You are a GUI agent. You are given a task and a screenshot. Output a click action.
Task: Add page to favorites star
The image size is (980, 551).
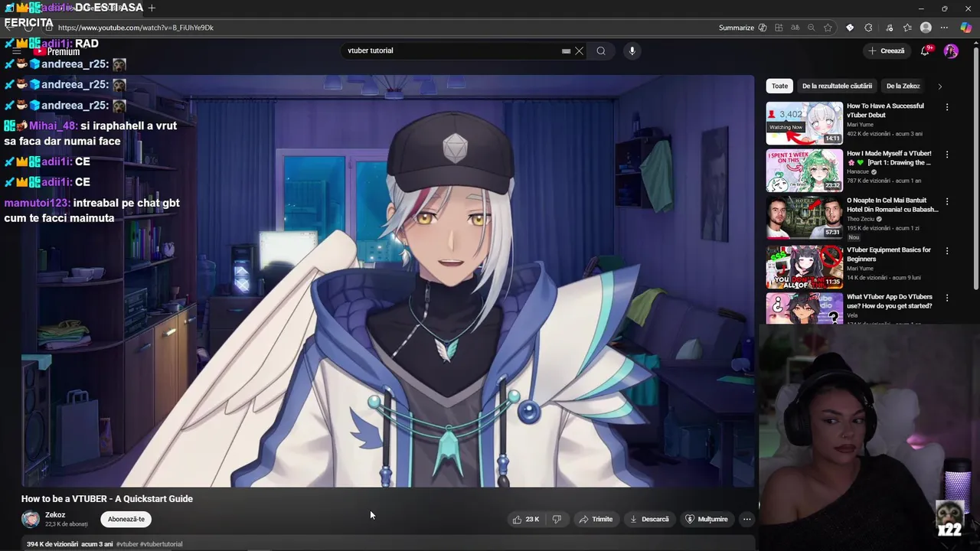[828, 28]
